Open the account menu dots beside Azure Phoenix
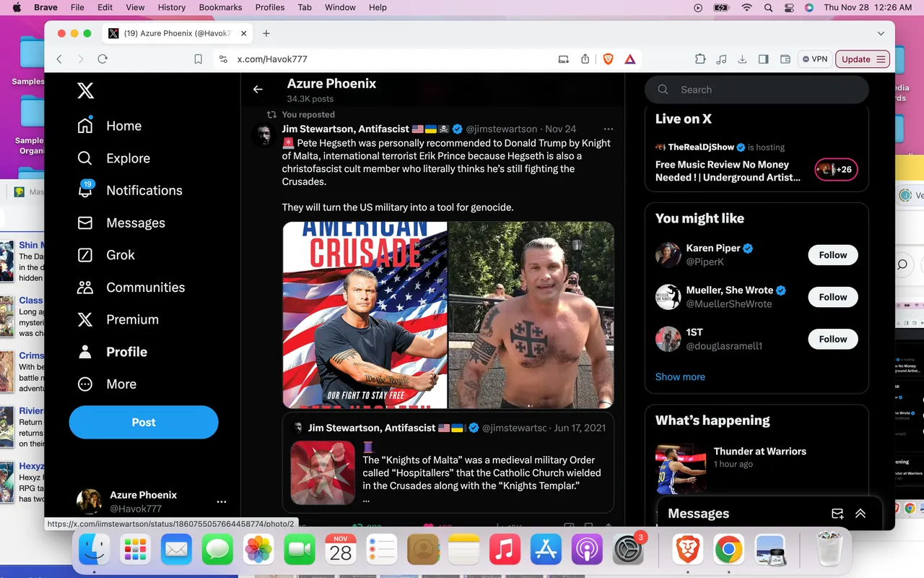Screen dimensions: 924x578 pyautogui.click(x=222, y=501)
